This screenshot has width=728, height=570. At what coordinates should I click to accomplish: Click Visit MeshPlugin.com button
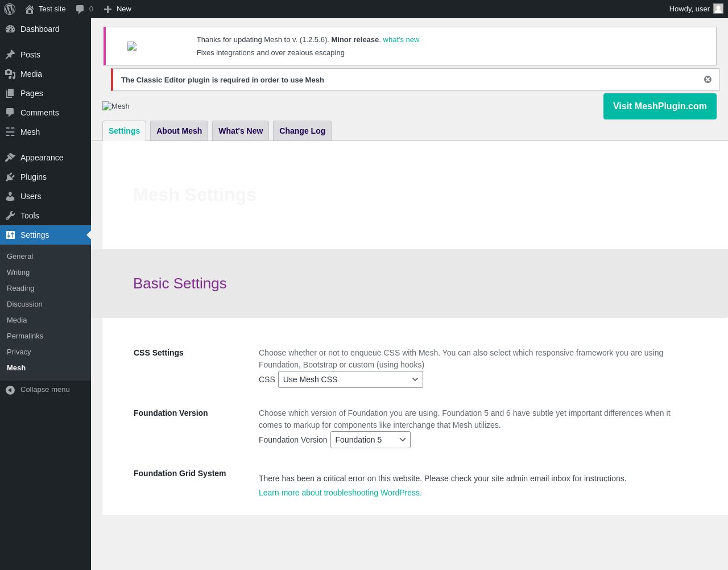(x=660, y=106)
